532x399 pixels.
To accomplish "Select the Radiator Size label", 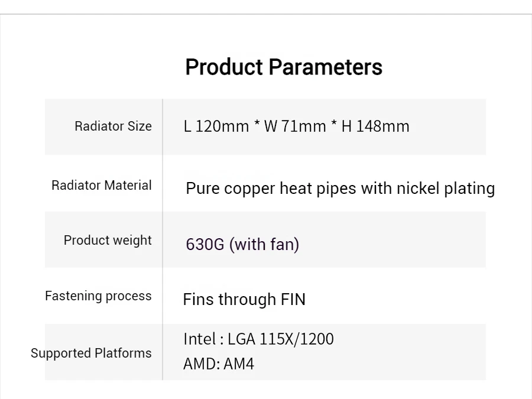I will (113, 126).
